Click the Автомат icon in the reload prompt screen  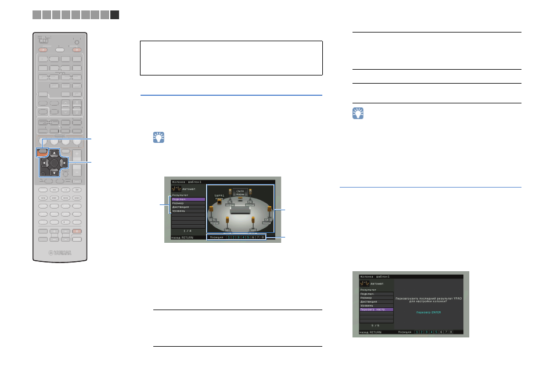pyautogui.click(x=365, y=284)
